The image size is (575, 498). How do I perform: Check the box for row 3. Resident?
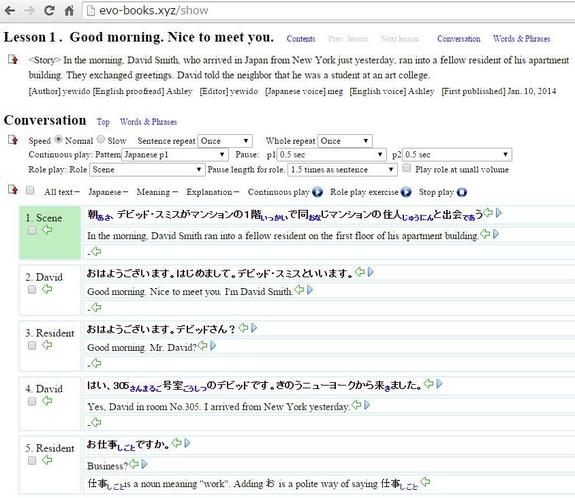32,345
